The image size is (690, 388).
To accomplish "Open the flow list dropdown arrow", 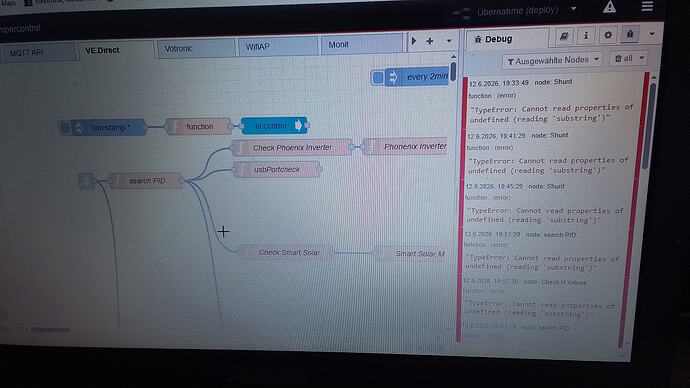I will click(449, 41).
